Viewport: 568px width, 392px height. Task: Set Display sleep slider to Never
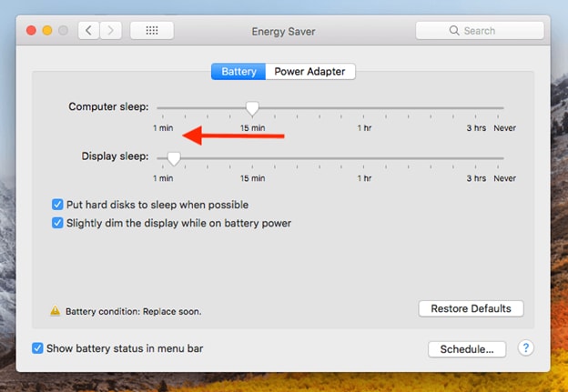coord(499,158)
